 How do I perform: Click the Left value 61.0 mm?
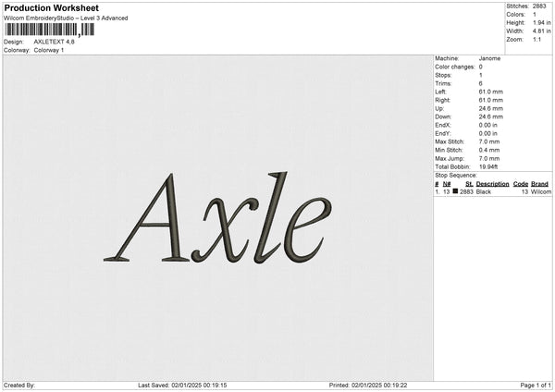pyautogui.click(x=490, y=92)
